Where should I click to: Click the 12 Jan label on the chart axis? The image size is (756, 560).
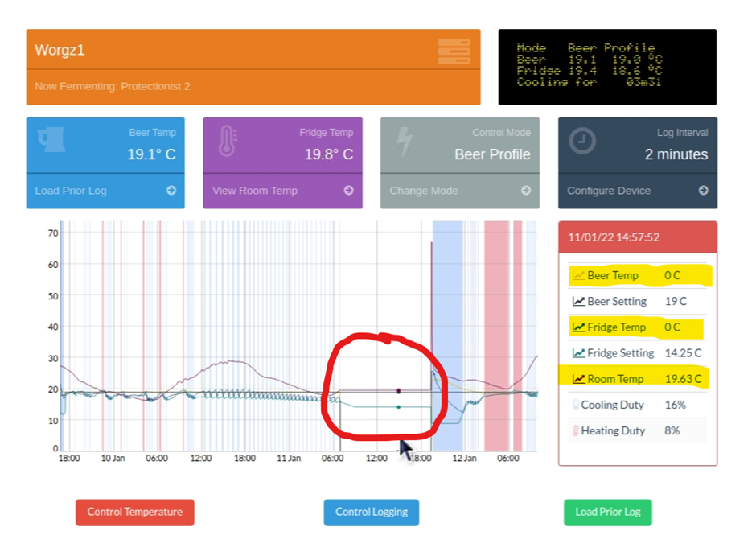coord(464,459)
